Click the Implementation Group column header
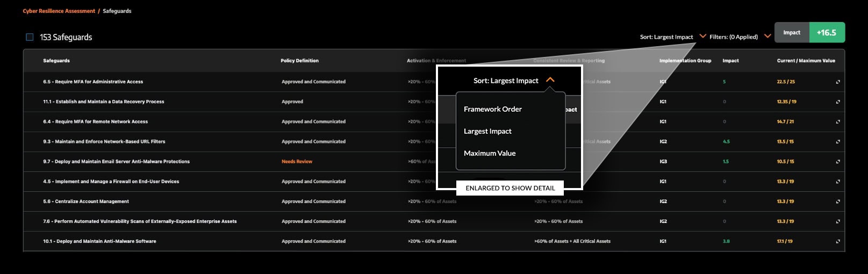 [x=685, y=61]
